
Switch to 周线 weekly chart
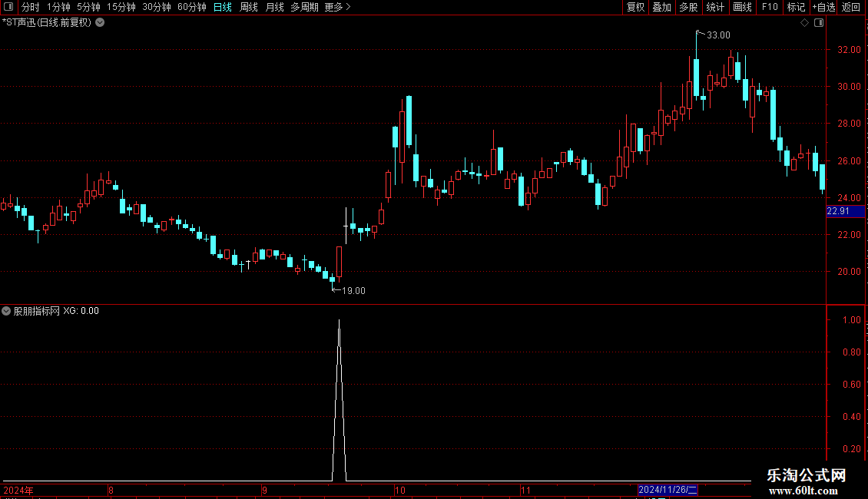click(249, 7)
